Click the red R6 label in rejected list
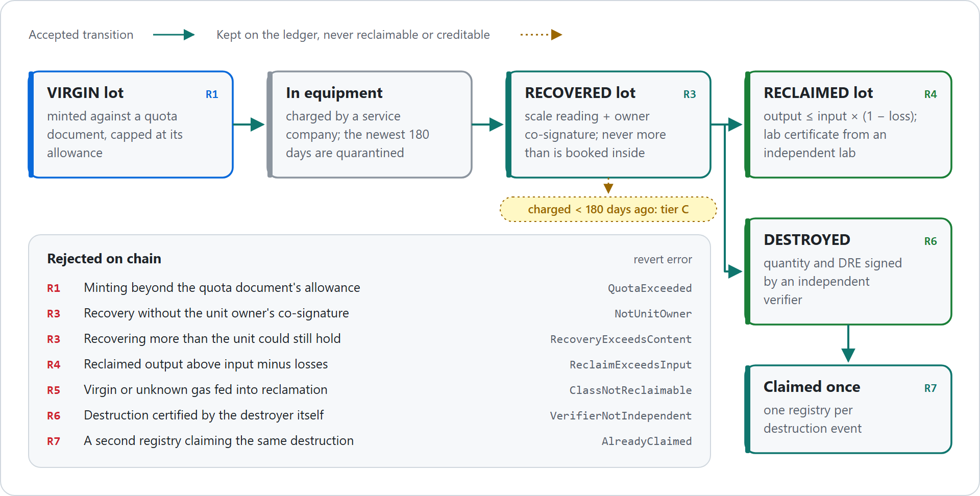 click(54, 416)
